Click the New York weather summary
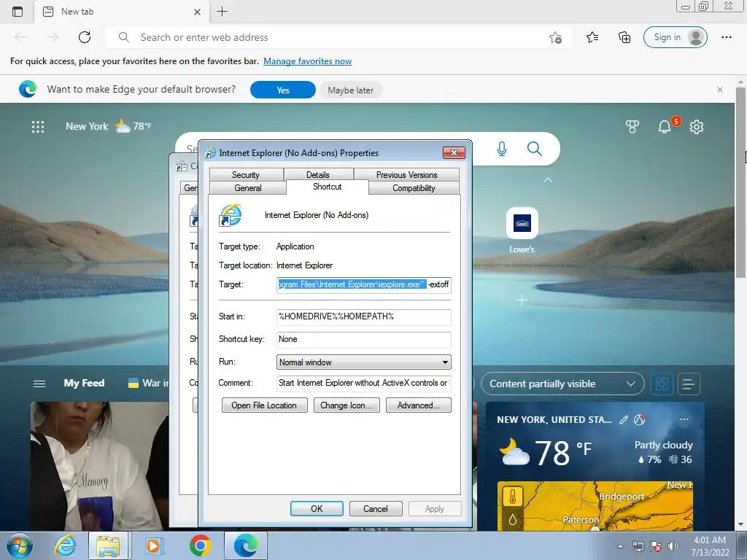Screen dimensions: 747x560 click(108, 126)
